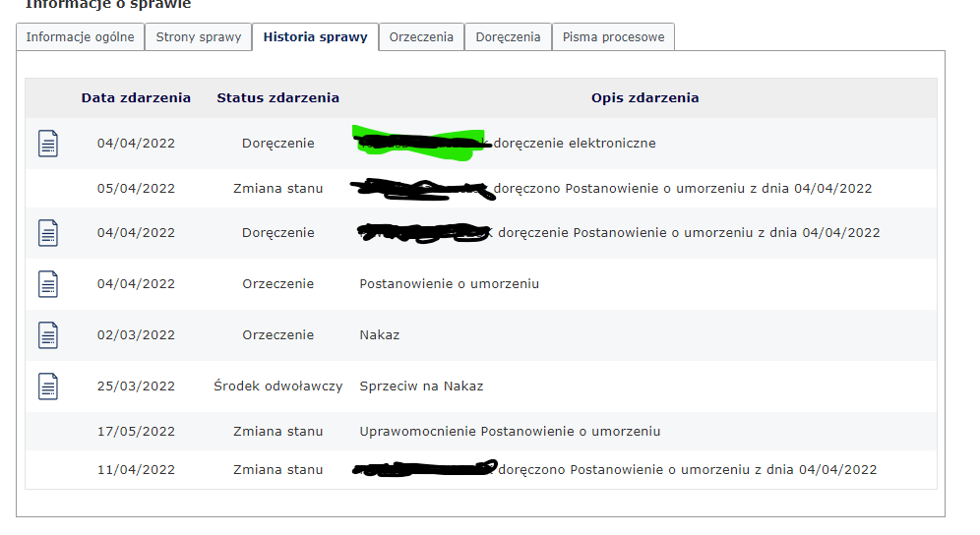The height and width of the screenshot is (535, 980).
Task: Click Zmiana stanu status dated 17/05/2022
Action: 278,432
